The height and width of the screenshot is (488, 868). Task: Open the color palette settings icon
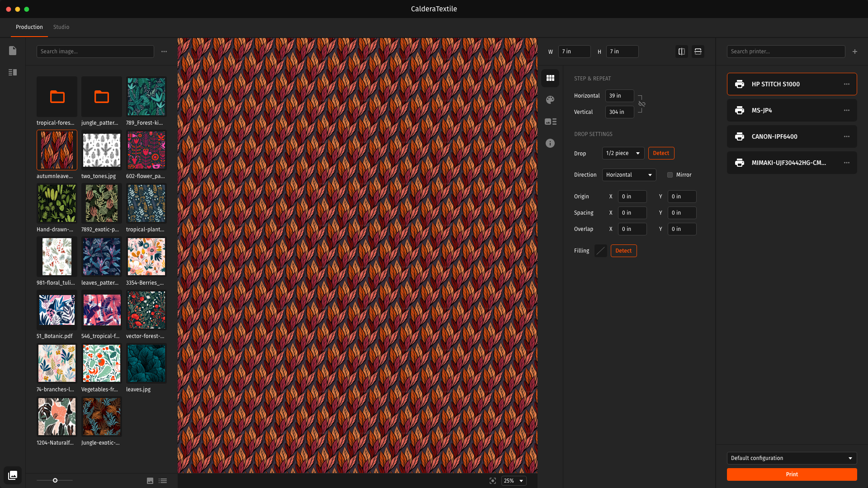(x=550, y=100)
